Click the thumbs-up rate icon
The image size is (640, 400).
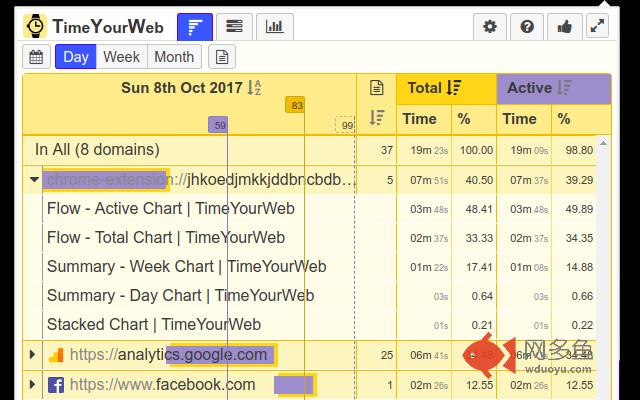[564, 27]
